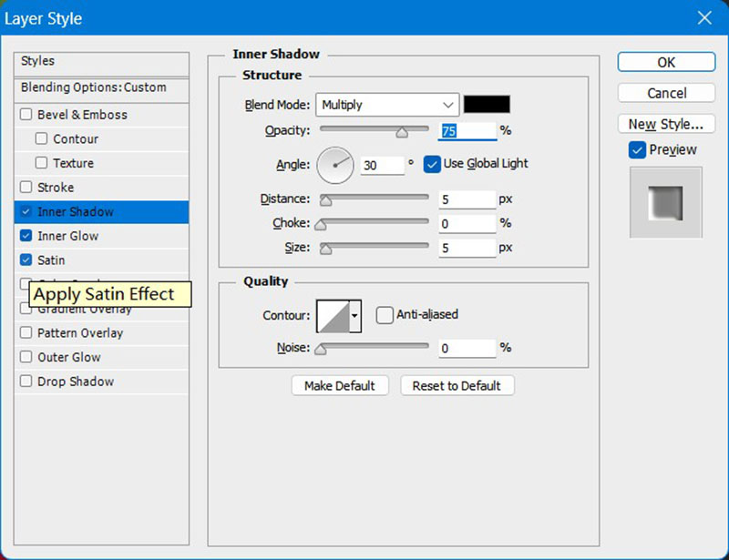Click the Make Default button
The height and width of the screenshot is (560, 729).
tap(340, 386)
